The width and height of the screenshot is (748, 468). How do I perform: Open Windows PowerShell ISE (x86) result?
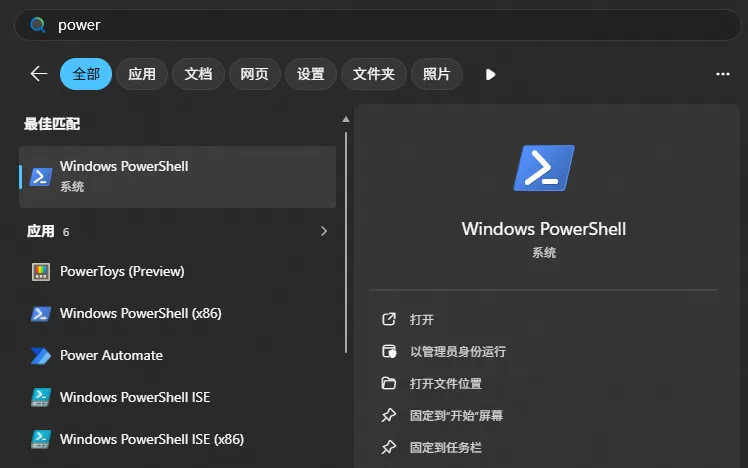click(x=177, y=439)
